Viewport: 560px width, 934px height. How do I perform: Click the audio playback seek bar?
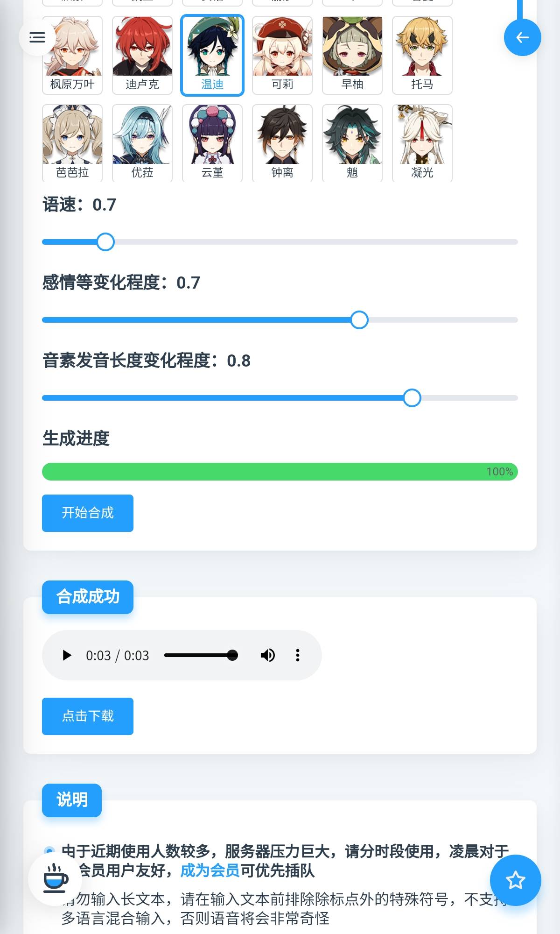(201, 655)
